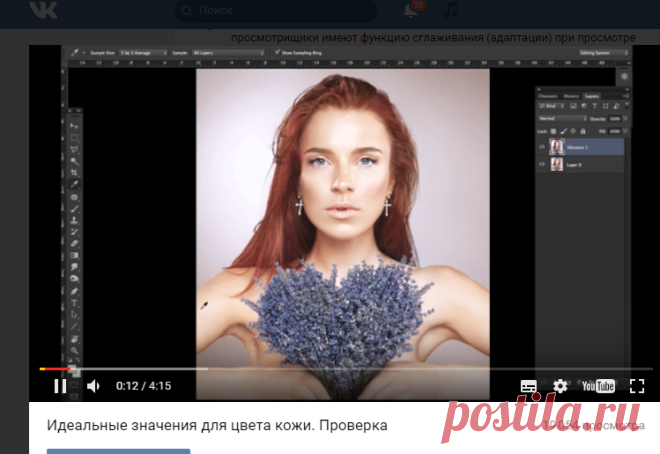This screenshot has width=660, height=454.
Task: Select the Dodge tool
Action: [74, 279]
